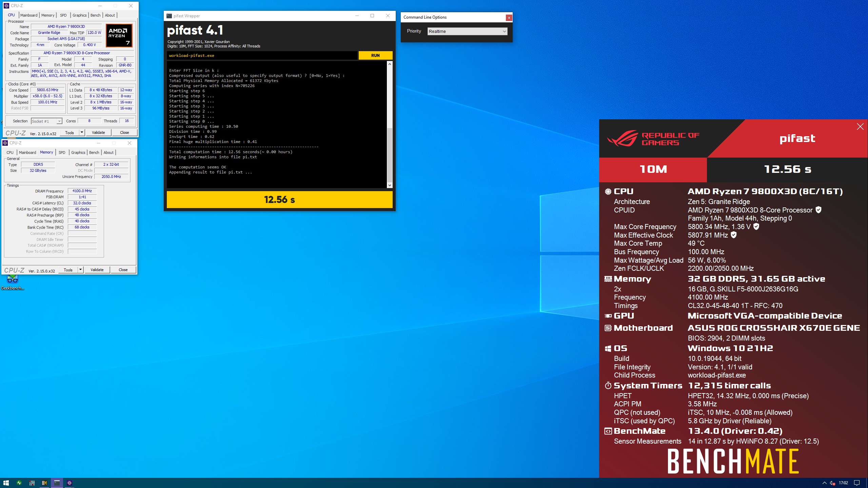
Task: Select Graphics tab in lower CPU-Z window
Action: (x=78, y=152)
